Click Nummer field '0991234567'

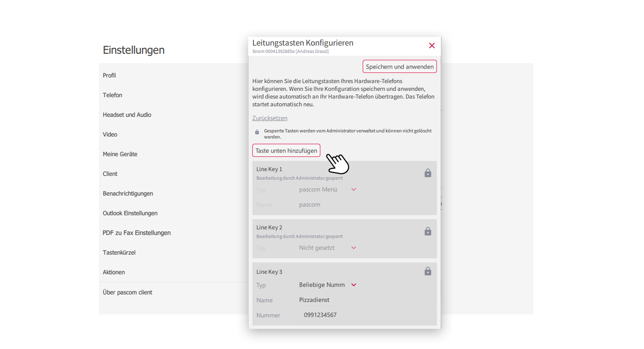(x=366, y=315)
